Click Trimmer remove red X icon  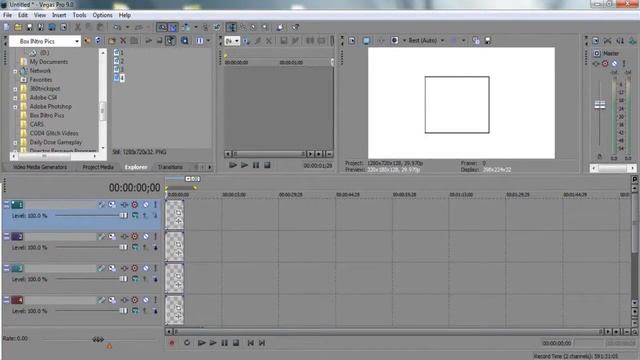click(x=269, y=40)
